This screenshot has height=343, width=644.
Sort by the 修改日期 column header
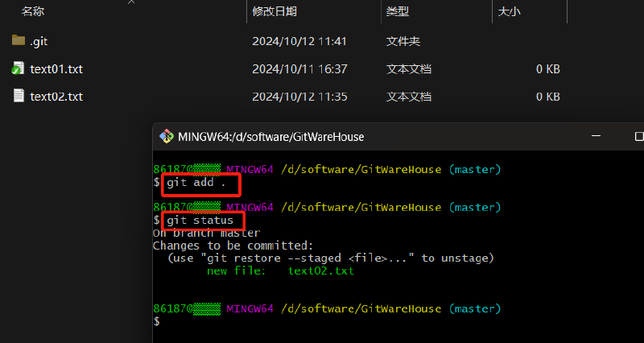point(275,11)
